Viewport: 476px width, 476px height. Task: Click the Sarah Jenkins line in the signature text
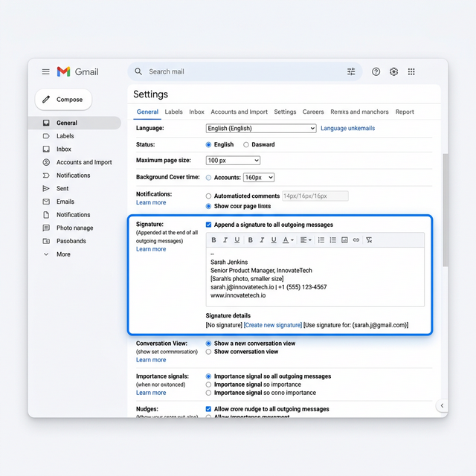pyautogui.click(x=229, y=262)
